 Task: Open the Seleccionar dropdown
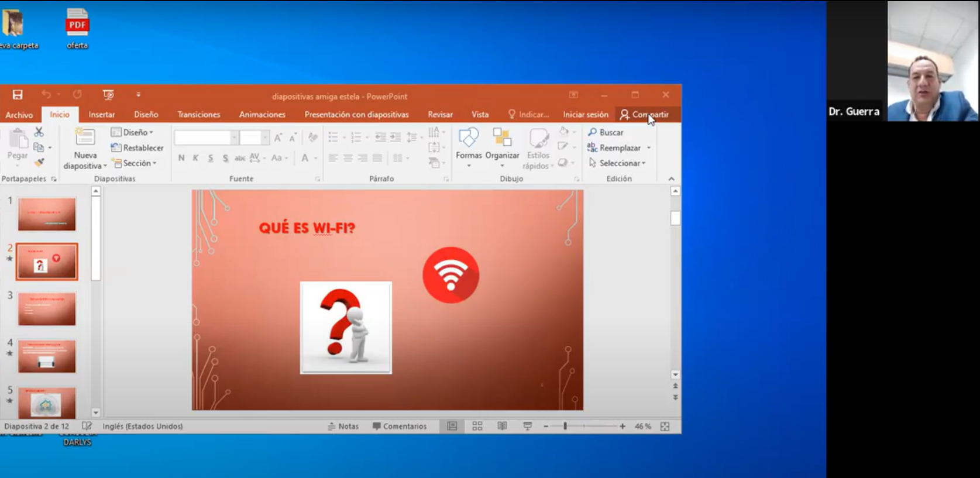click(x=617, y=163)
